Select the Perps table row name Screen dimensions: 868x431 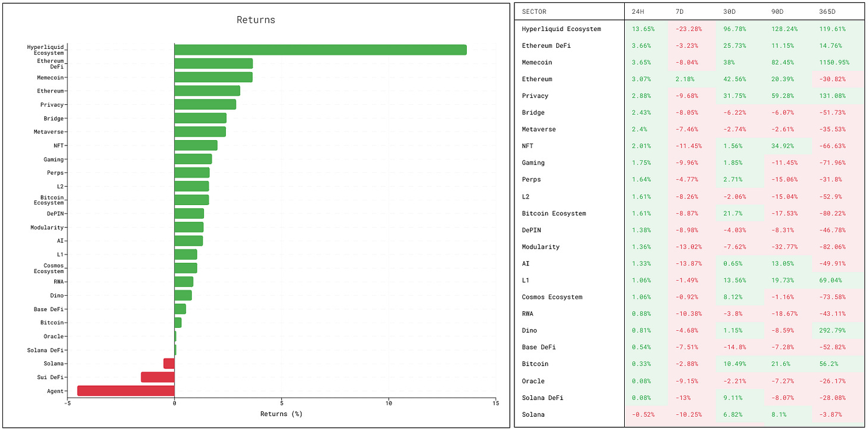coord(531,179)
